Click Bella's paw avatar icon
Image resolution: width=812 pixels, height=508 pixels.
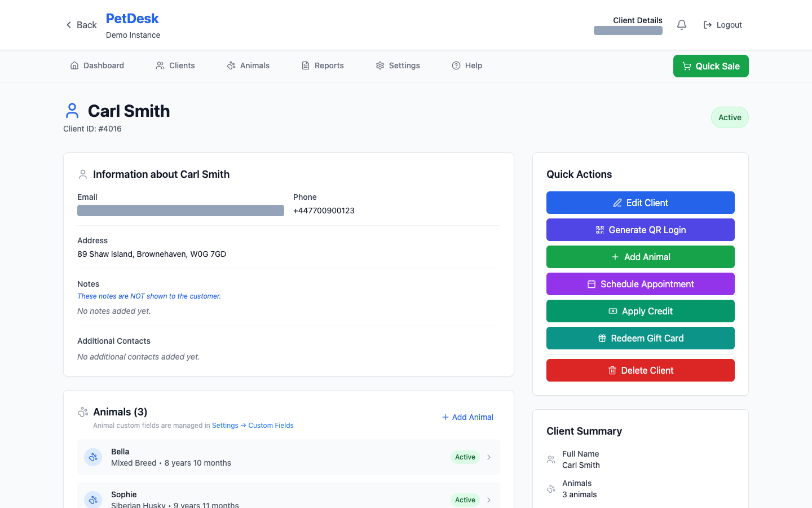(93, 457)
